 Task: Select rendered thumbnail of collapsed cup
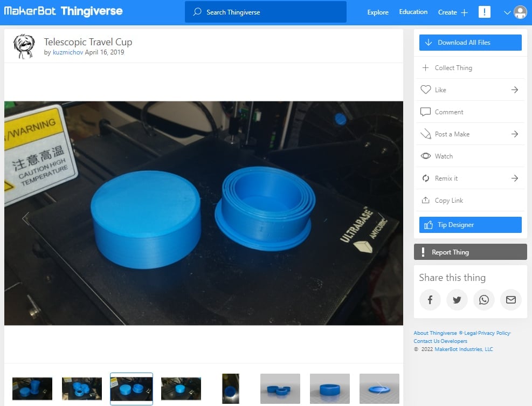(x=329, y=389)
